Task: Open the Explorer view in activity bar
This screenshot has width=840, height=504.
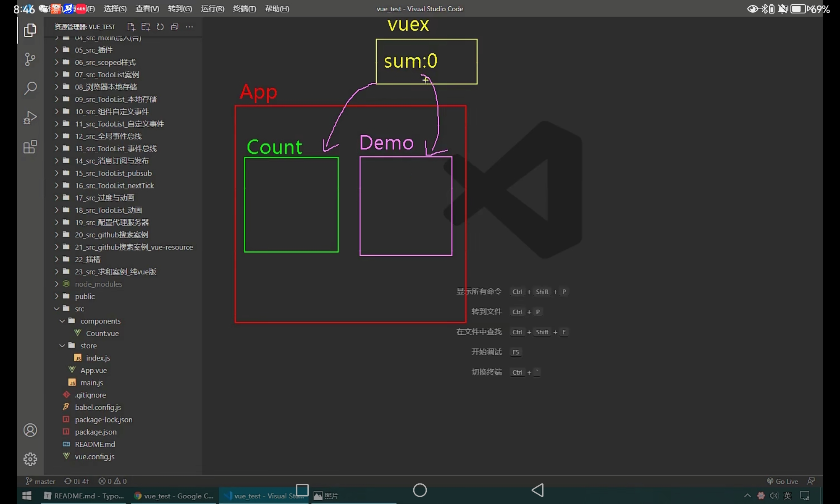Action: click(x=30, y=30)
